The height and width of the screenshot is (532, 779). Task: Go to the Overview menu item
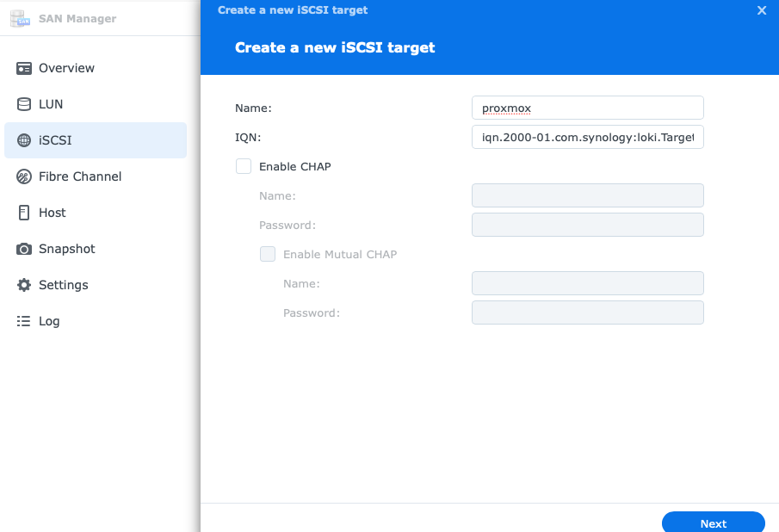(66, 68)
